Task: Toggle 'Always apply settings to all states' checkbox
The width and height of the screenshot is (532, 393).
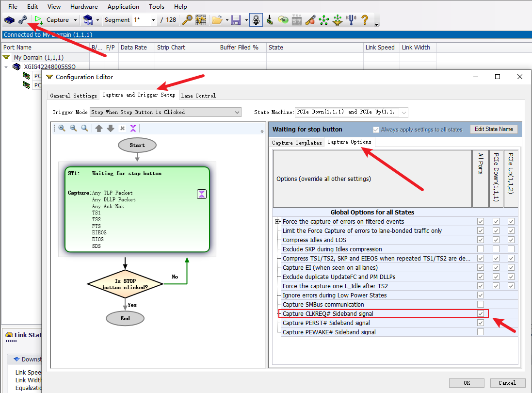Action: [375, 130]
